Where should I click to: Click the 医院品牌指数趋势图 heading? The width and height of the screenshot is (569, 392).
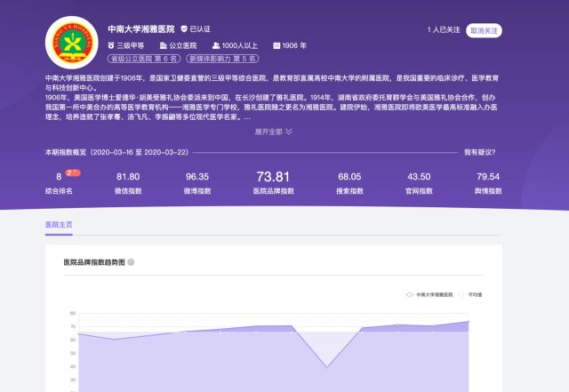[94, 262]
